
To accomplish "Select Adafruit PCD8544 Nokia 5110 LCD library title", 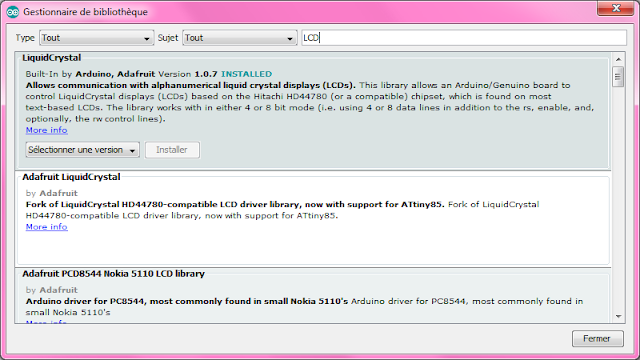I will pyautogui.click(x=113, y=274).
